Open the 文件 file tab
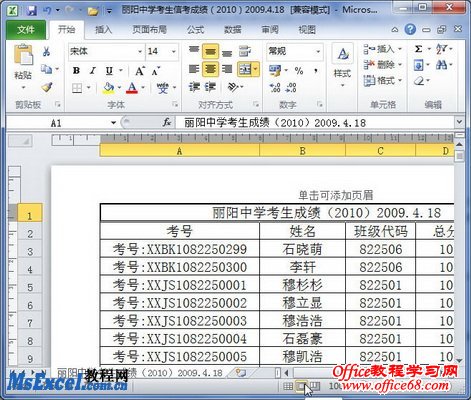 [x=26, y=30]
